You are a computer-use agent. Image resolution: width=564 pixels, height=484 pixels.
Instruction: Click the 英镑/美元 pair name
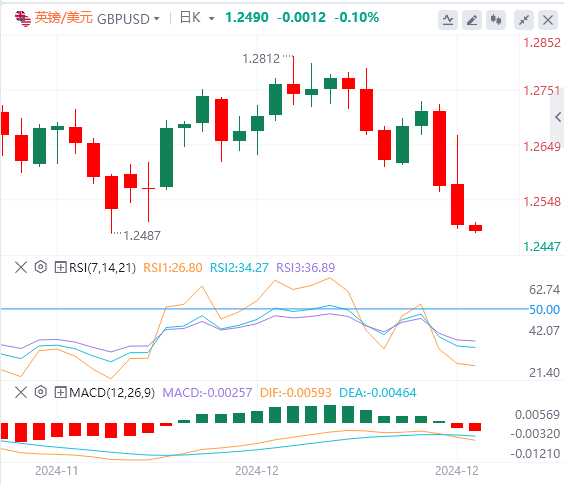(64, 17)
